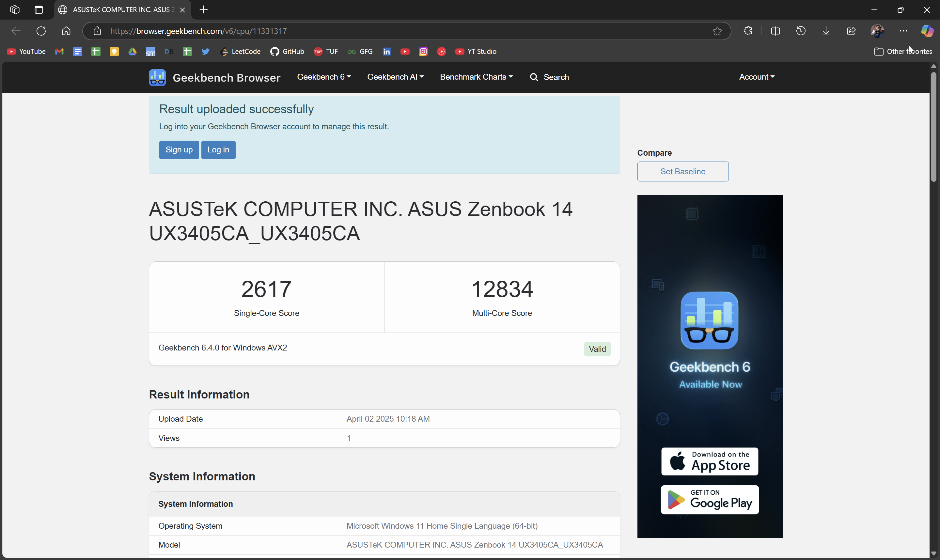Open the TUF bookmark
The height and width of the screenshot is (560, 940).
click(326, 51)
